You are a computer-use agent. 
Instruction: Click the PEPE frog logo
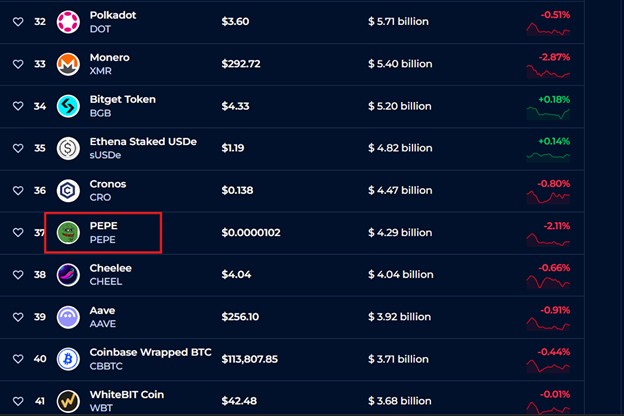click(68, 232)
